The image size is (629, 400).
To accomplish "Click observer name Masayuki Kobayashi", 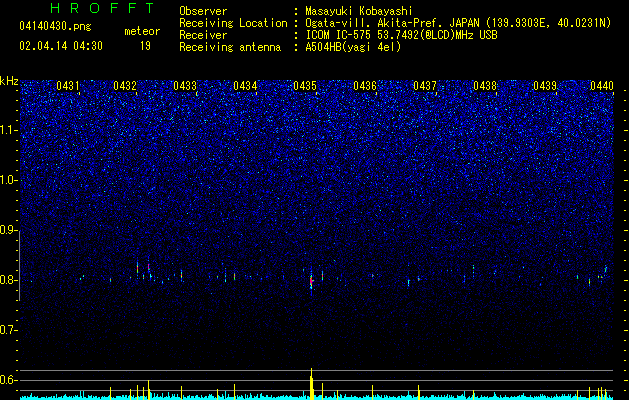I will click(x=358, y=11).
